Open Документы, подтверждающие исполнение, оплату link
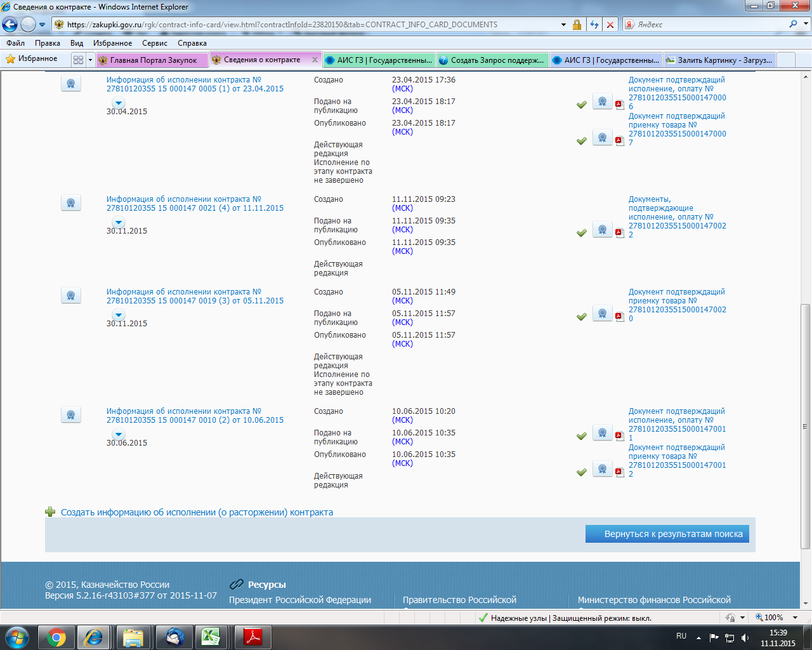Viewport: 812px width, 650px height. click(678, 217)
